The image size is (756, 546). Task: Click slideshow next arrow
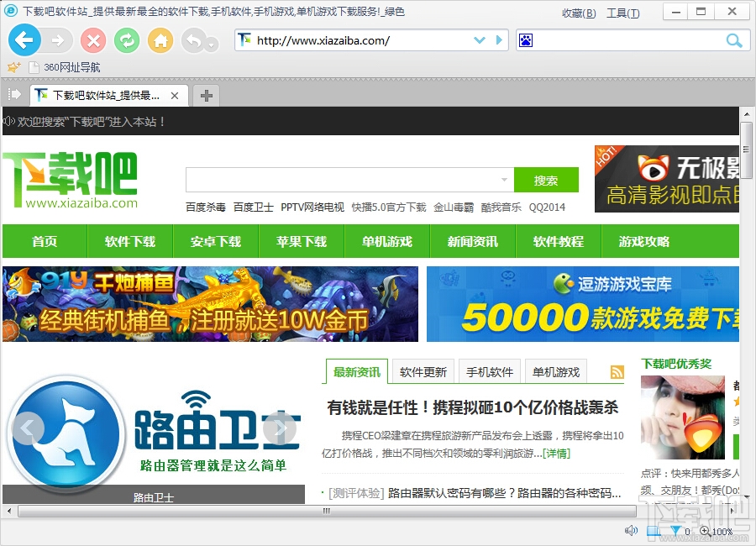[280, 428]
